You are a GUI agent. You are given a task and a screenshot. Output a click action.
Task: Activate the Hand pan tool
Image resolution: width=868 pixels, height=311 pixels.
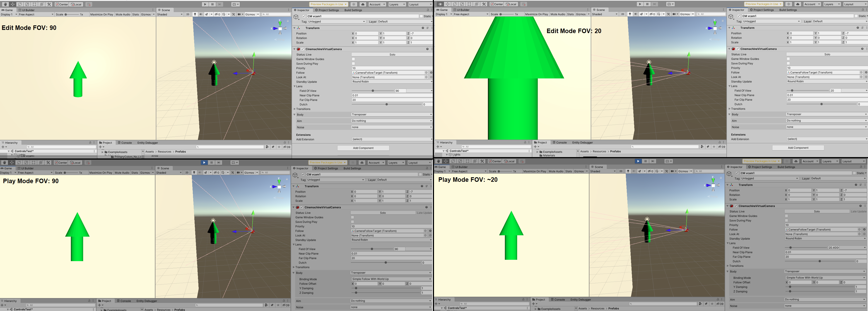[x=5, y=4]
